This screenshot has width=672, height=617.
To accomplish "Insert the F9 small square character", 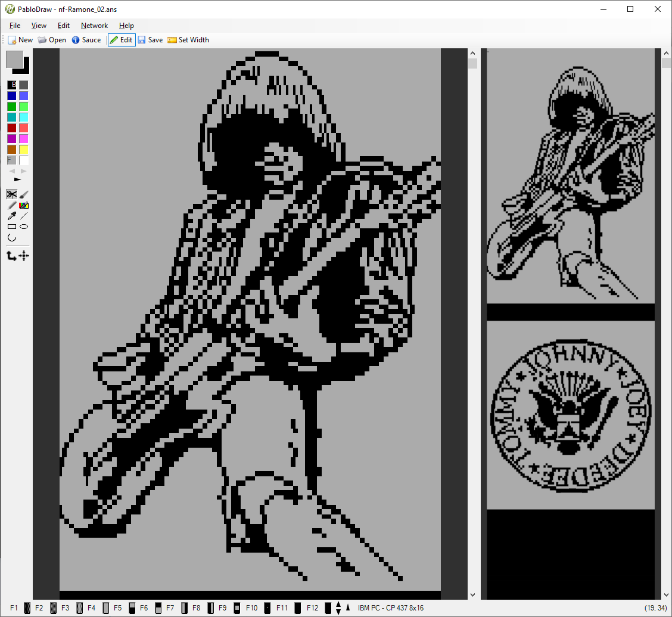I will (237, 607).
